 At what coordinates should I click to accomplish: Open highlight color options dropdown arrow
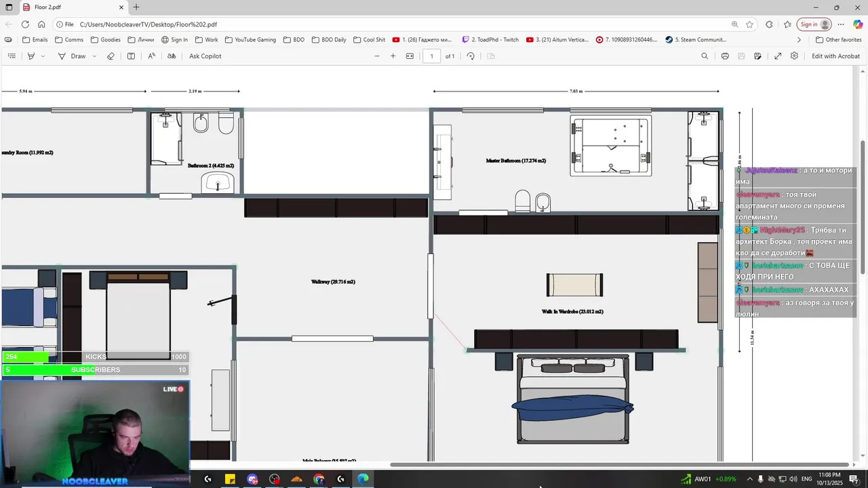43,56
